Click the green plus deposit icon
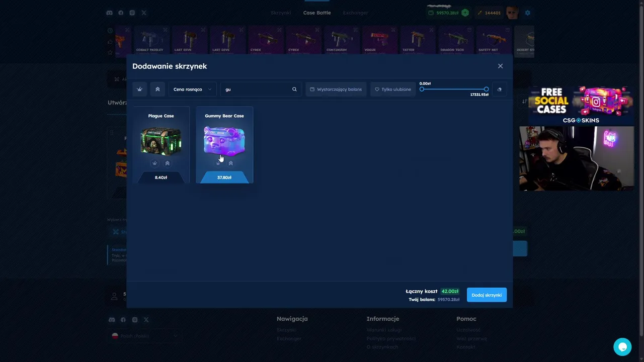 click(465, 13)
